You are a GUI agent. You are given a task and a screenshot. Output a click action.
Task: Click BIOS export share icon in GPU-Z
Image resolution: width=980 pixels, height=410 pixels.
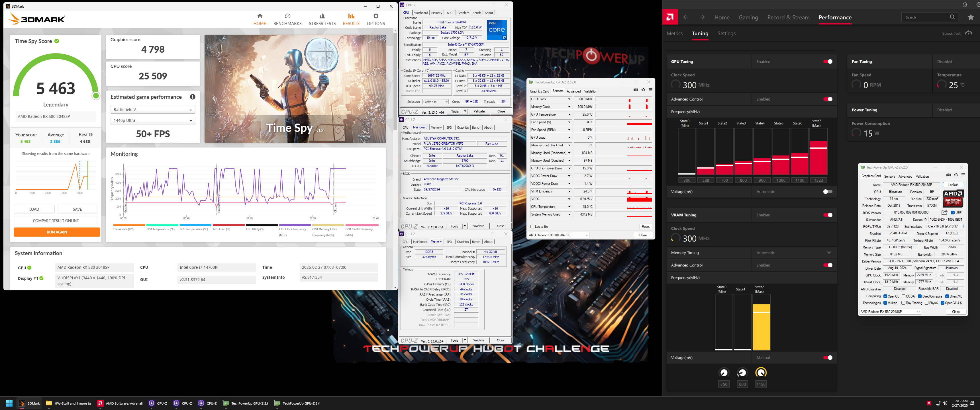pos(944,212)
